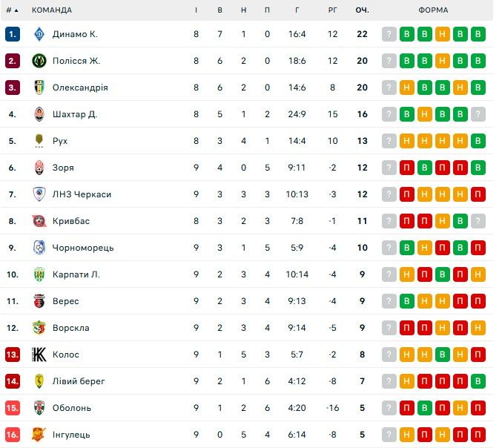Open the ЛНЗ Черкаси team link
This screenshot has height=448, width=502.
click(82, 194)
